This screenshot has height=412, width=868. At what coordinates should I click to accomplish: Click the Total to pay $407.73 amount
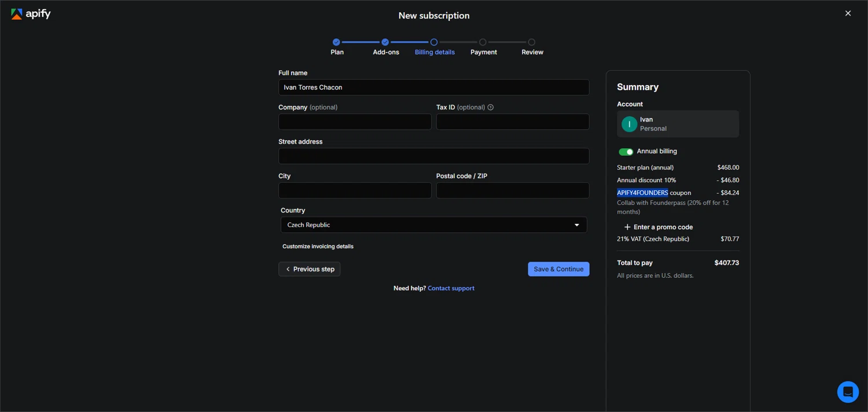[726, 263]
